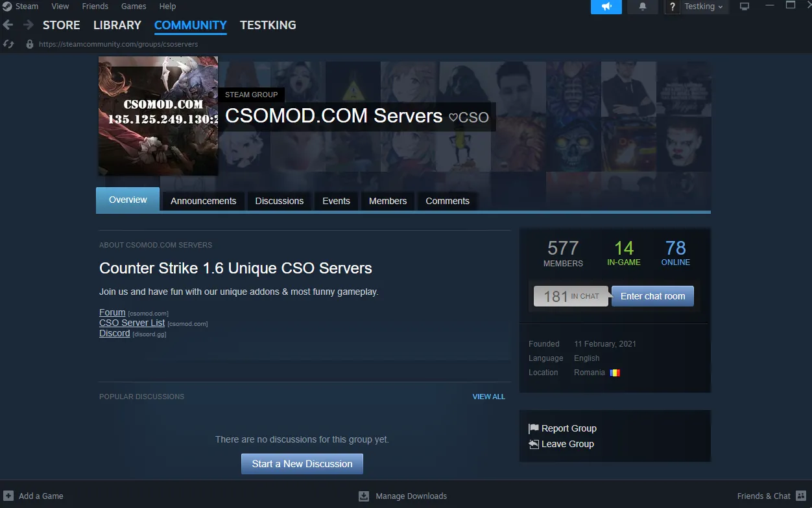The image size is (812, 508).
Task: Open the Members tab
Action: click(x=387, y=201)
